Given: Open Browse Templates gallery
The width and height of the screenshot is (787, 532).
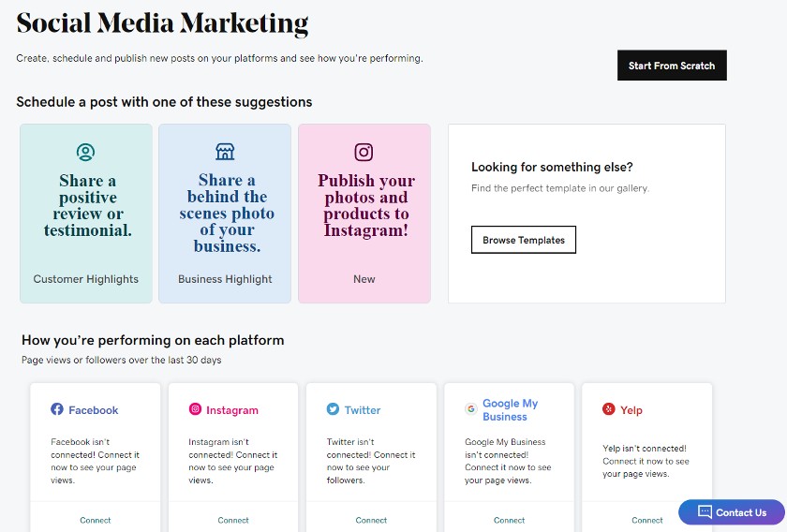Looking at the screenshot, I should (524, 240).
